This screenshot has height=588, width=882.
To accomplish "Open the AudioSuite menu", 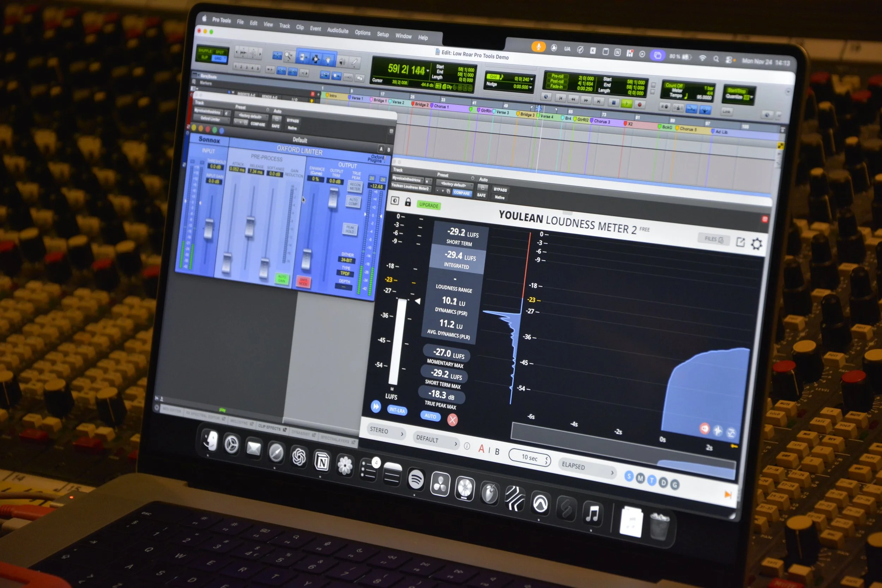I will (338, 30).
